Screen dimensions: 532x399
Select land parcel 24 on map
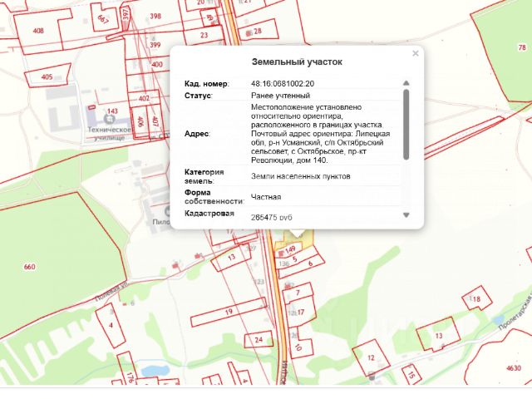259,339
